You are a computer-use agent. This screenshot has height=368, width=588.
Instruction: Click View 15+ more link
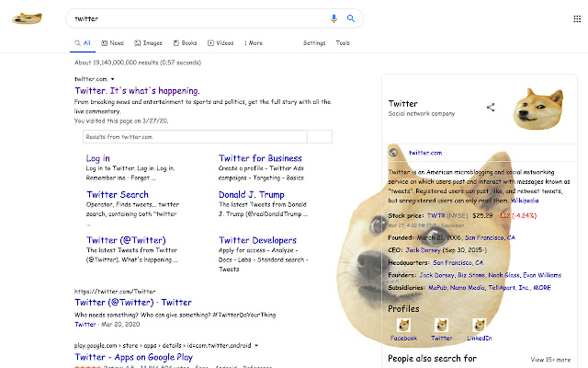tap(550, 360)
